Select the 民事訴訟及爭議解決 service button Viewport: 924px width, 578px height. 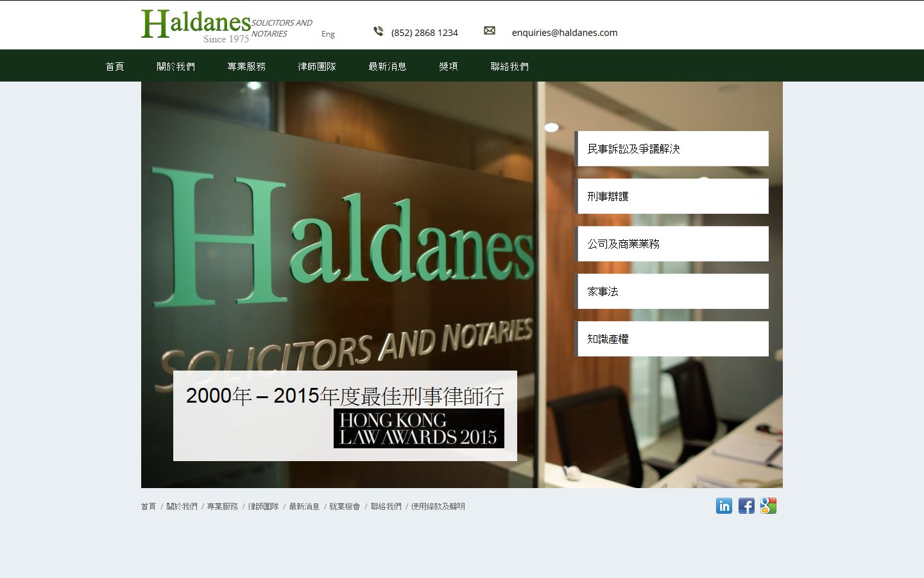671,148
